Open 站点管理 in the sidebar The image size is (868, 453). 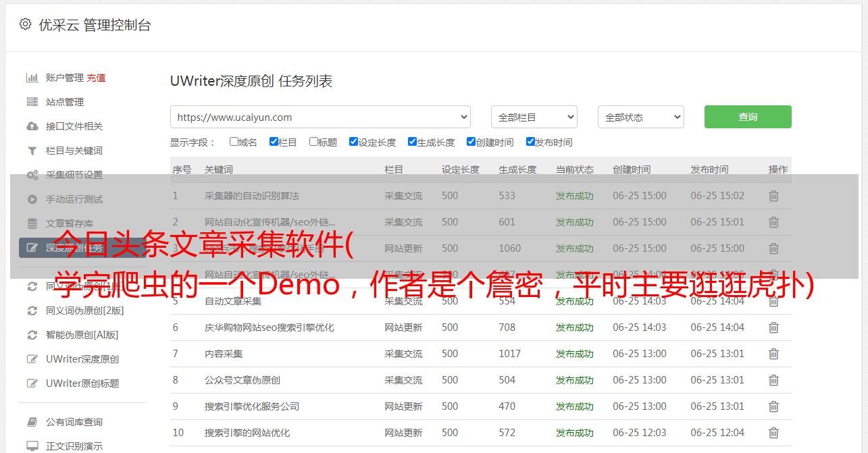tap(65, 102)
